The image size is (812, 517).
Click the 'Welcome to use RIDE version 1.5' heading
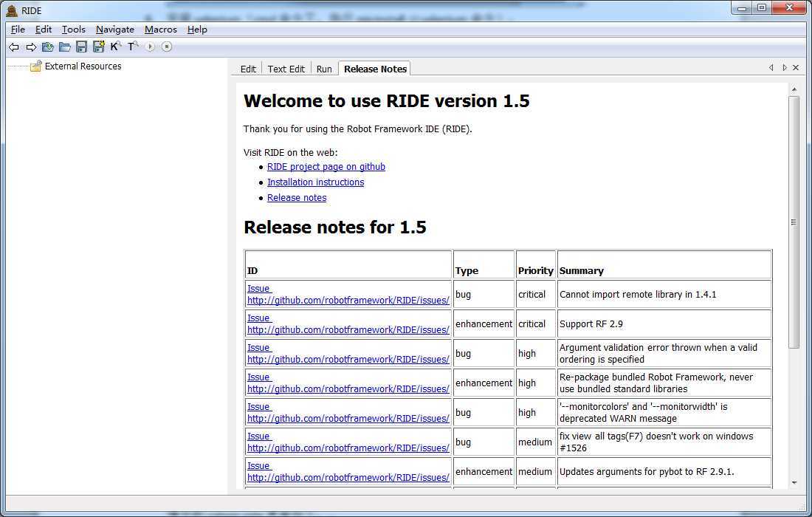pos(387,101)
